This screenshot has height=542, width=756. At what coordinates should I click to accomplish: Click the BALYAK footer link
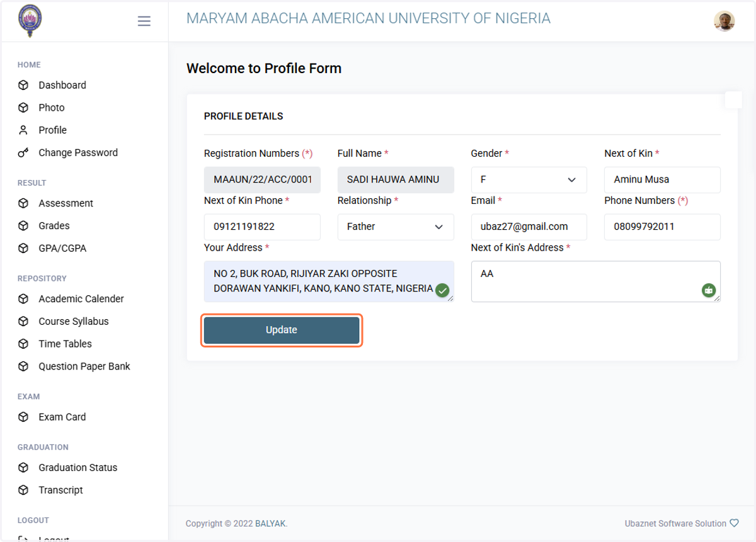(270, 524)
